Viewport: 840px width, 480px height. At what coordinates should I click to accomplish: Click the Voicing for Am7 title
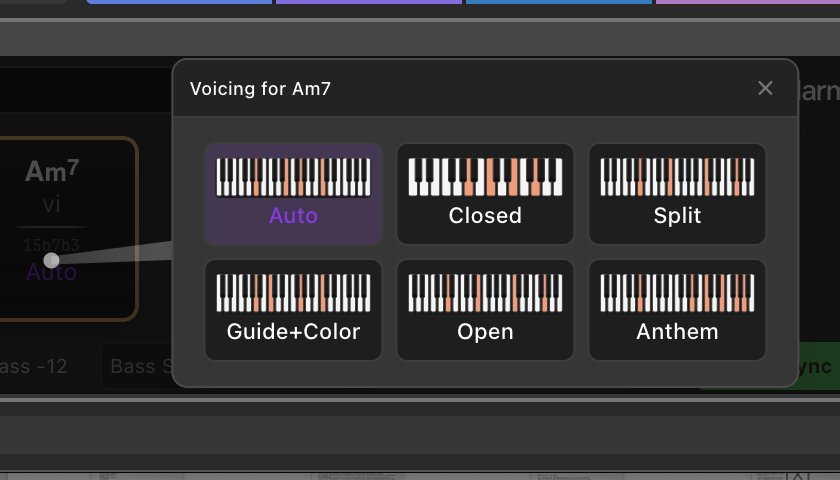(x=260, y=88)
